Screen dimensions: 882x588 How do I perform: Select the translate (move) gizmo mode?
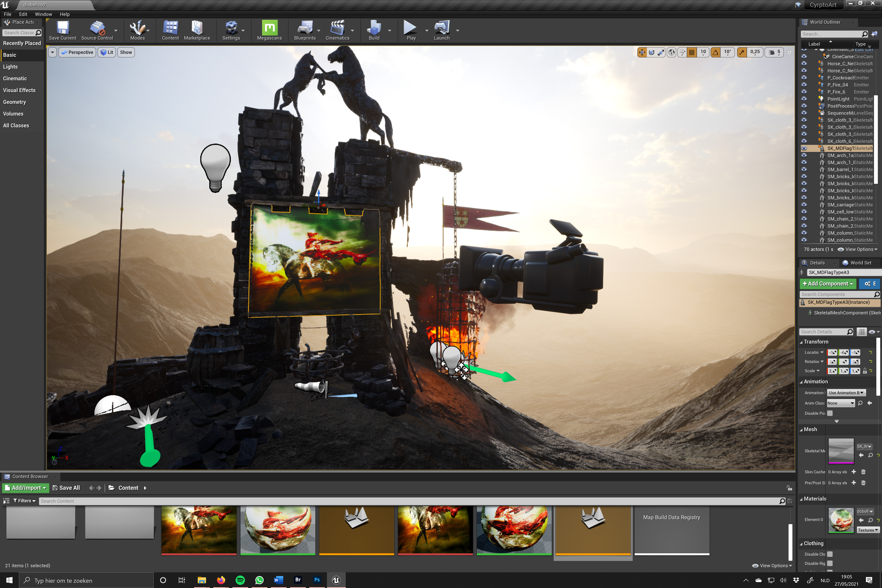[642, 53]
